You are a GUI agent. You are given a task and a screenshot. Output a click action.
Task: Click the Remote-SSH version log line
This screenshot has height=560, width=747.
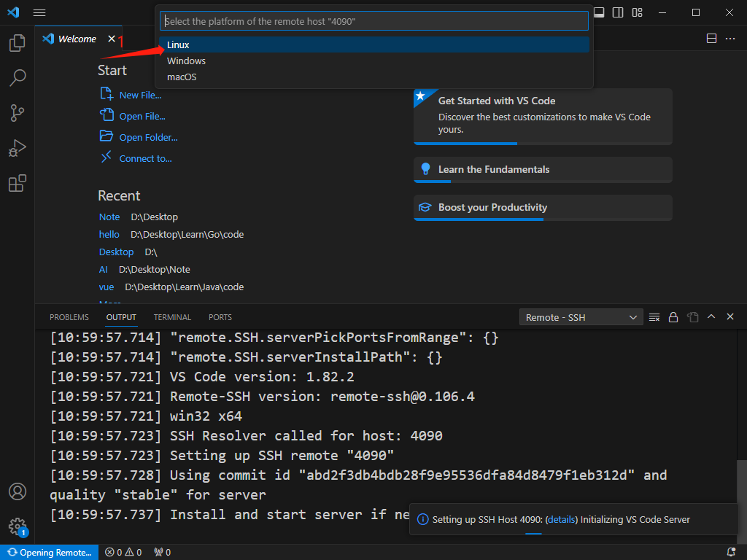263,397
